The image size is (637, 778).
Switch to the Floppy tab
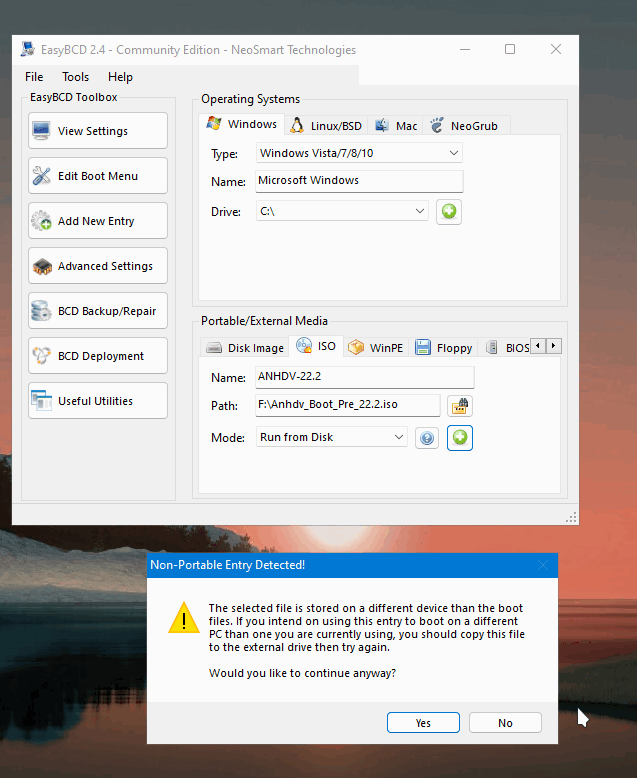coord(444,348)
